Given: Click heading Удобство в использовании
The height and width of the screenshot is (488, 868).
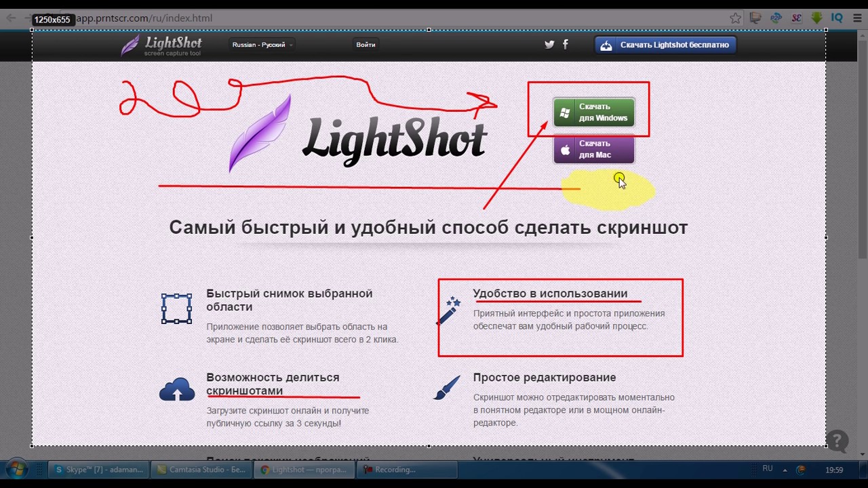Looking at the screenshot, I should [x=550, y=293].
